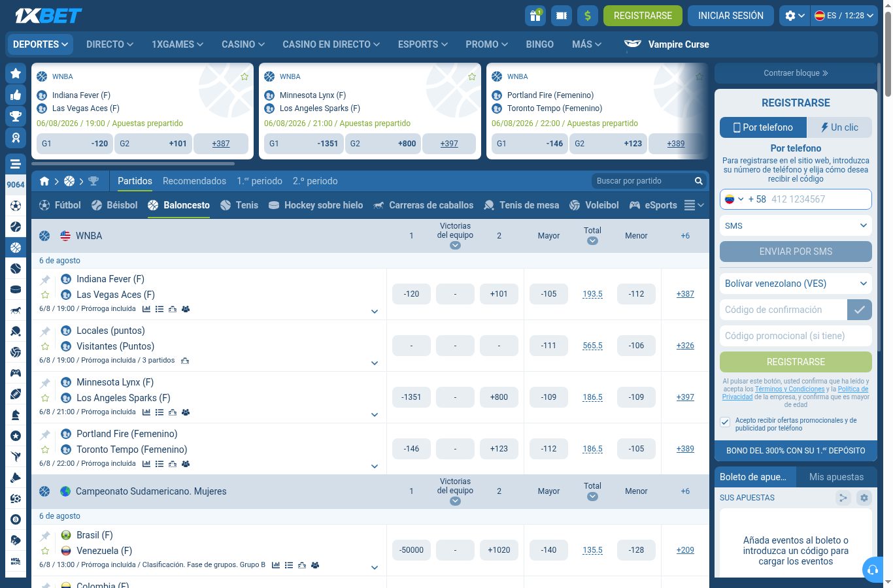This screenshot has height=588, width=893.
Task: Click the Buscar por partido search field
Action: tap(641, 181)
